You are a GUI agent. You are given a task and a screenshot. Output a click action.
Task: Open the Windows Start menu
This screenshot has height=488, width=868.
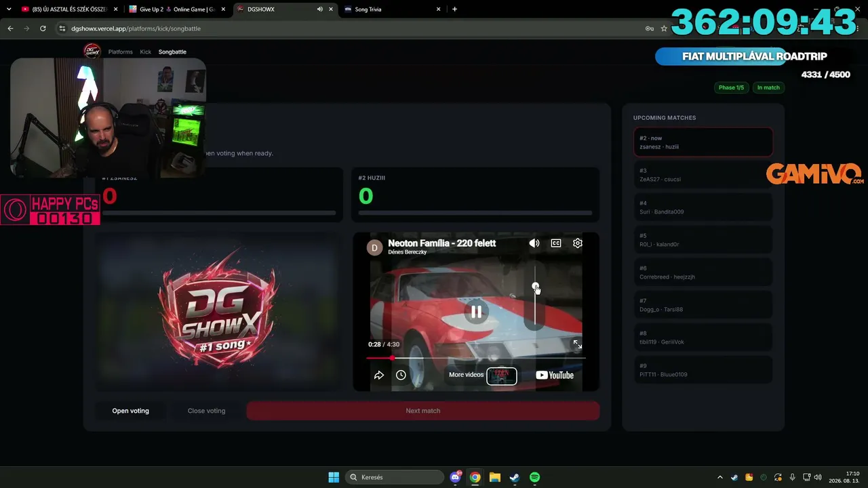coord(334,477)
